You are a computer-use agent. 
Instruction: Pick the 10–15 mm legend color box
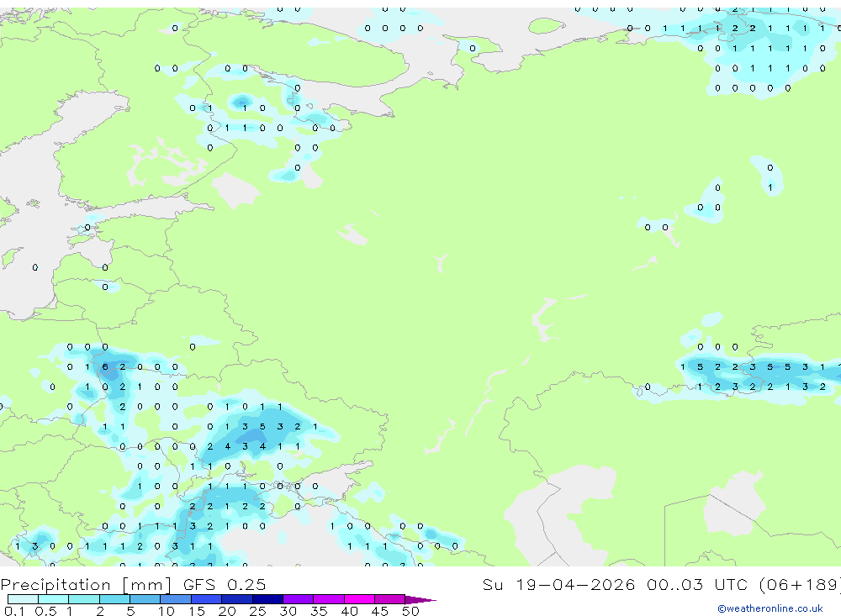click(176, 599)
